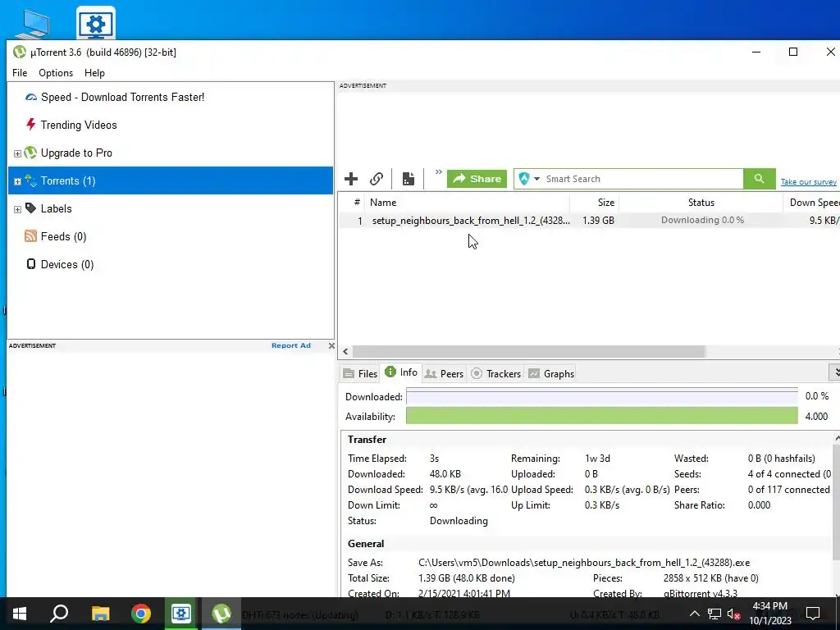Image resolution: width=840 pixels, height=630 pixels.
Task: Click the horizontal scrollbar of the torrent list
Action: pyautogui.click(x=529, y=351)
